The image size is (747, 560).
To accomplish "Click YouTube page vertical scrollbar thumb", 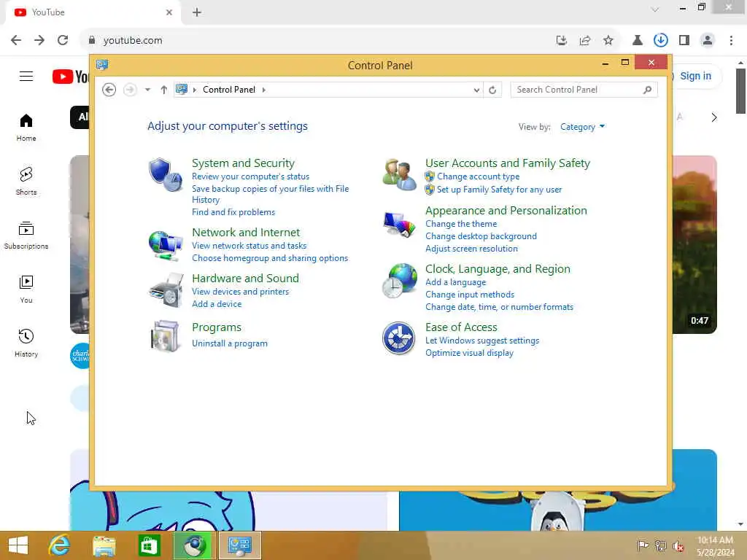I will pyautogui.click(x=740, y=91).
